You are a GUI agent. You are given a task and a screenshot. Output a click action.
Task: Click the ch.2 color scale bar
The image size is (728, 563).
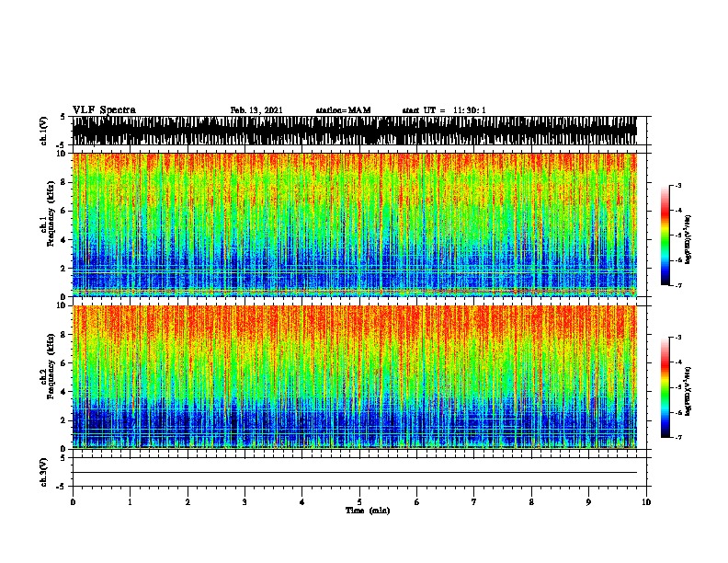[665, 387]
